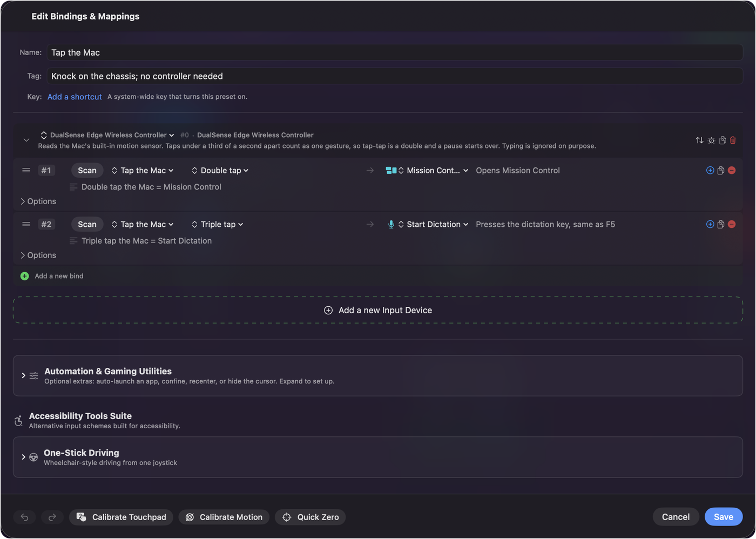The height and width of the screenshot is (539, 756).
Task: Expand Options under bind #1
Action: click(x=38, y=201)
